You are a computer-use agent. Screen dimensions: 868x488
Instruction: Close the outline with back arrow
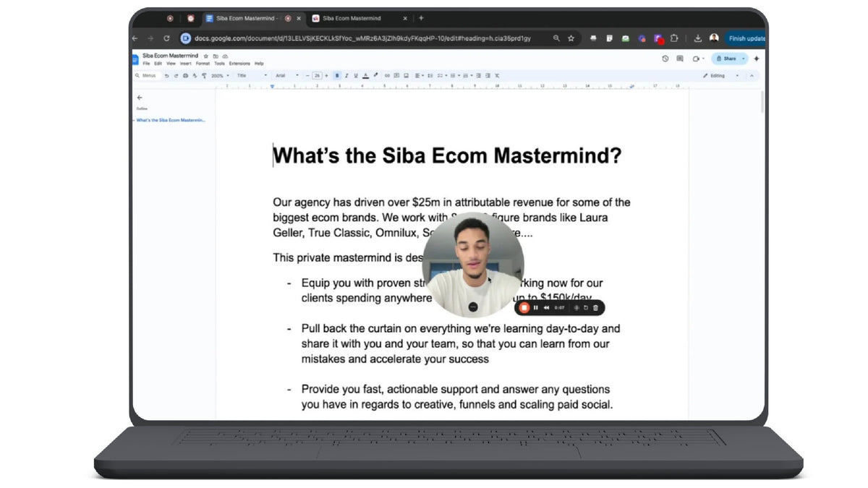pyautogui.click(x=140, y=98)
